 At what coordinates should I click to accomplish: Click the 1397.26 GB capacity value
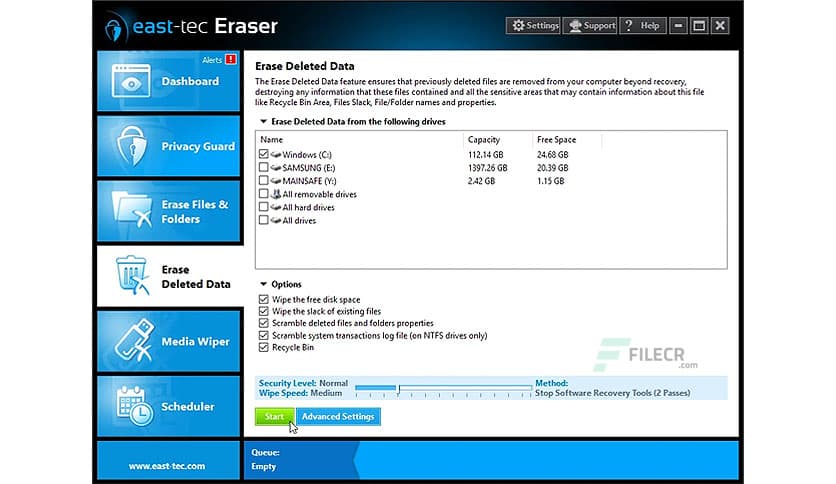point(487,168)
